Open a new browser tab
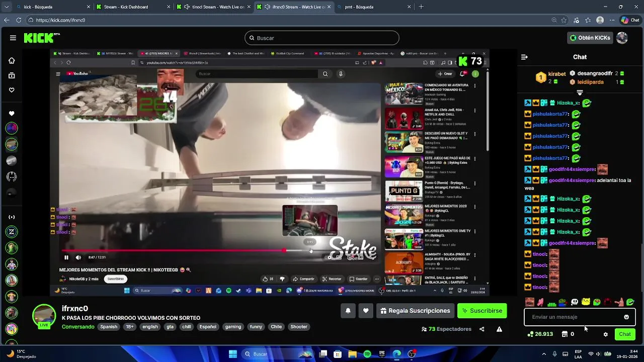The height and width of the screenshot is (362, 644). [x=421, y=7]
